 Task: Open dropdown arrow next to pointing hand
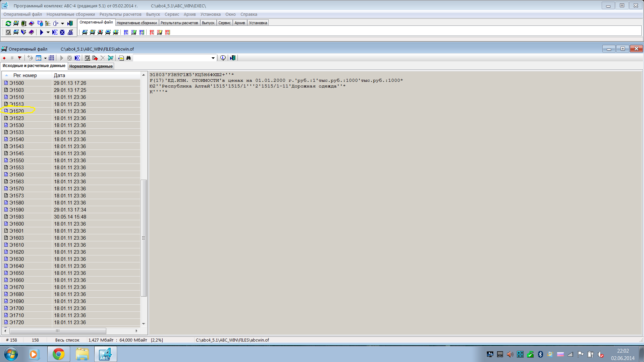[x=62, y=23]
